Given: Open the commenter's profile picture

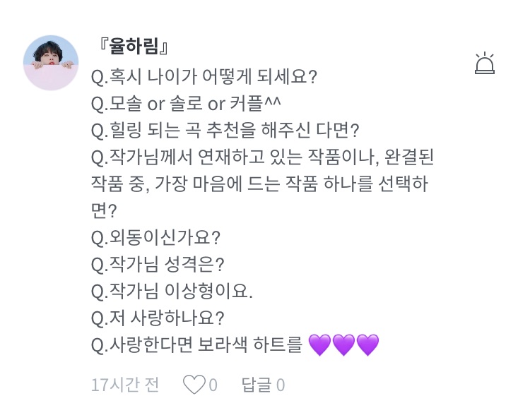Looking at the screenshot, I should pos(51,64).
